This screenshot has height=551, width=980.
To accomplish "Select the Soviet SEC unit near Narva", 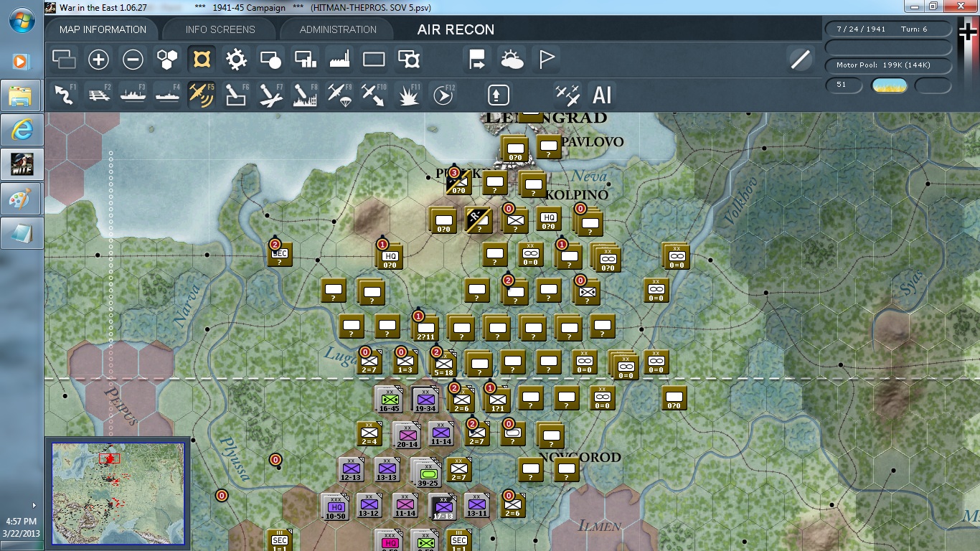I will coord(281,254).
